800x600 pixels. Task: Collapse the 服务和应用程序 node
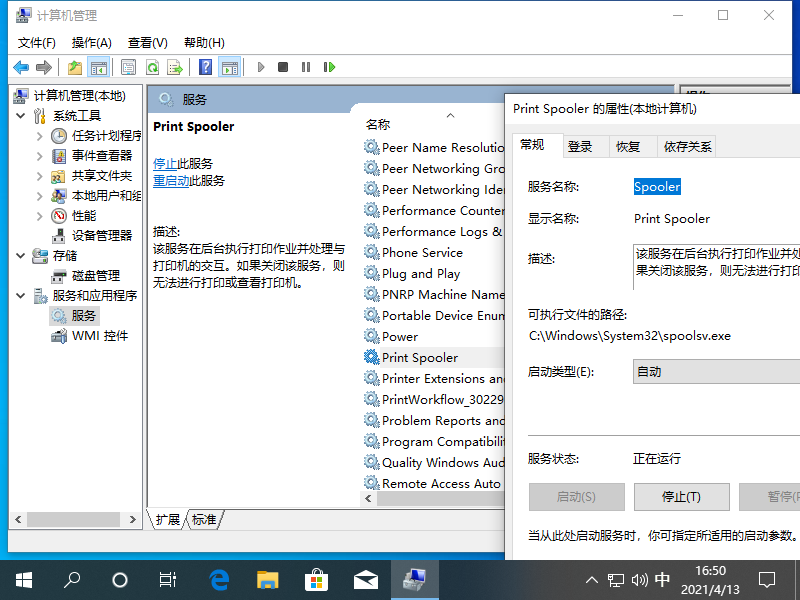pyautogui.click(x=21, y=296)
